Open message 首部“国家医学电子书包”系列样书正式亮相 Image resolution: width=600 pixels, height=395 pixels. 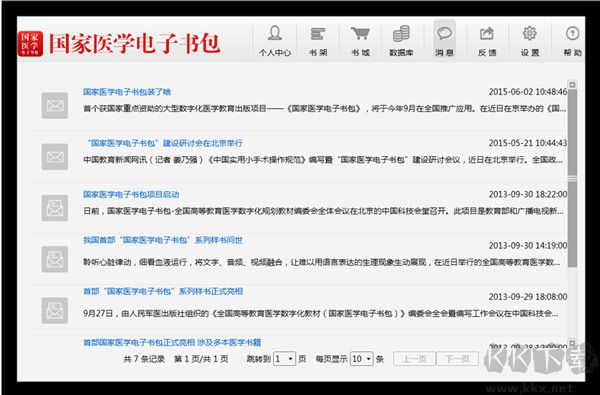(x=163, y=291)
